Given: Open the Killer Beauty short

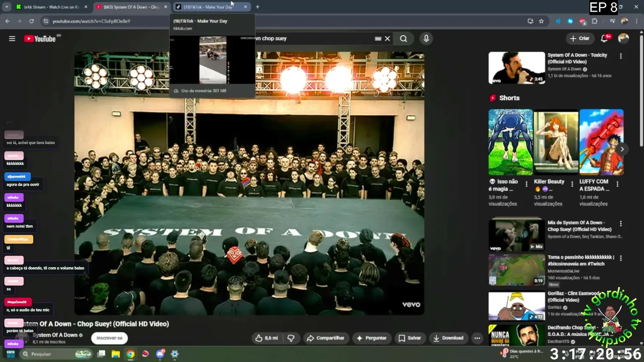Looking at the screenshot, I should pos(556,142).
